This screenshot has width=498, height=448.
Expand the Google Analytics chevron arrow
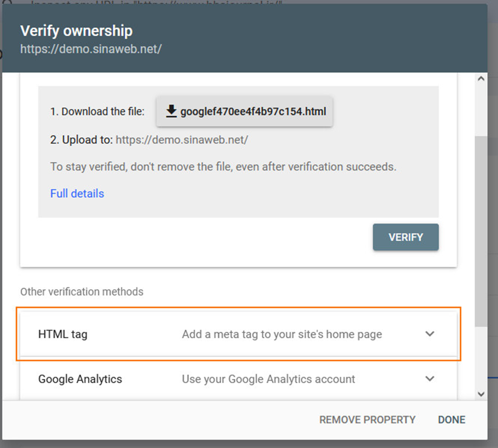point(430,379)
